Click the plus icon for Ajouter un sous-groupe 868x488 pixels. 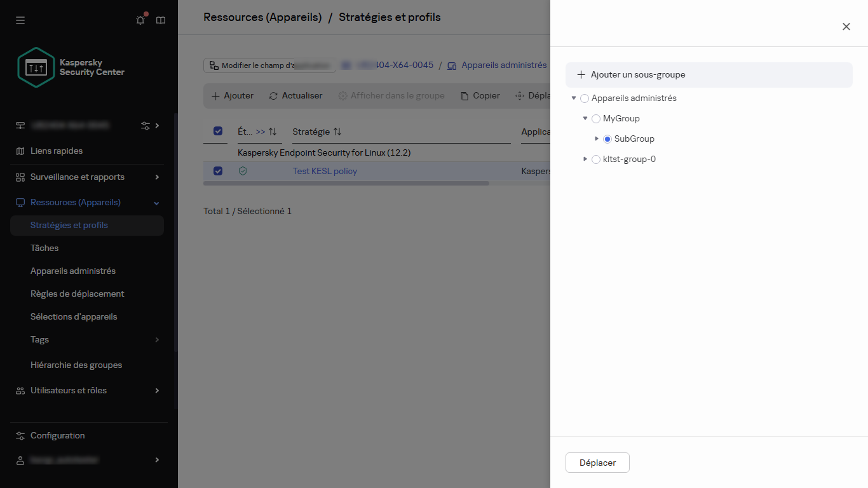pos(581,75)
